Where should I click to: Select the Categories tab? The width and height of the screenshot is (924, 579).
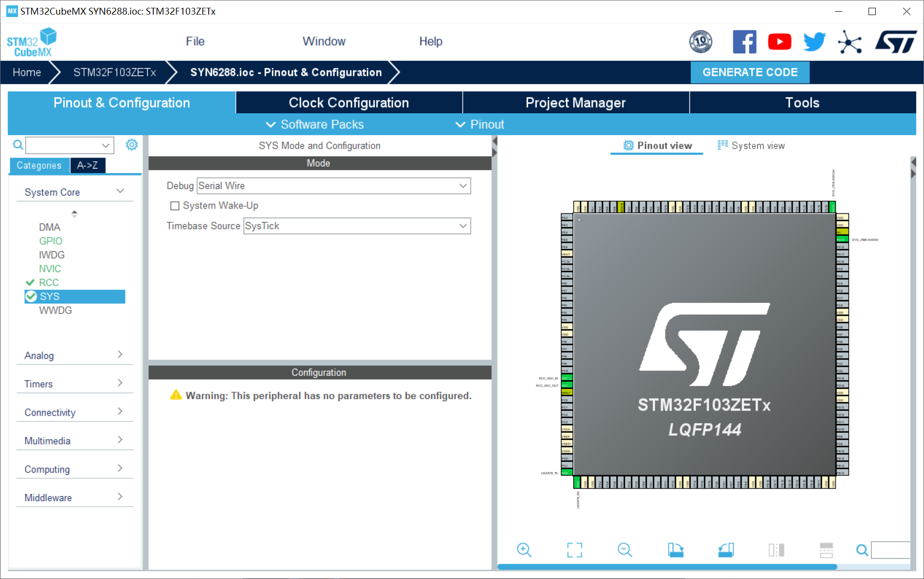pos(39,165)
